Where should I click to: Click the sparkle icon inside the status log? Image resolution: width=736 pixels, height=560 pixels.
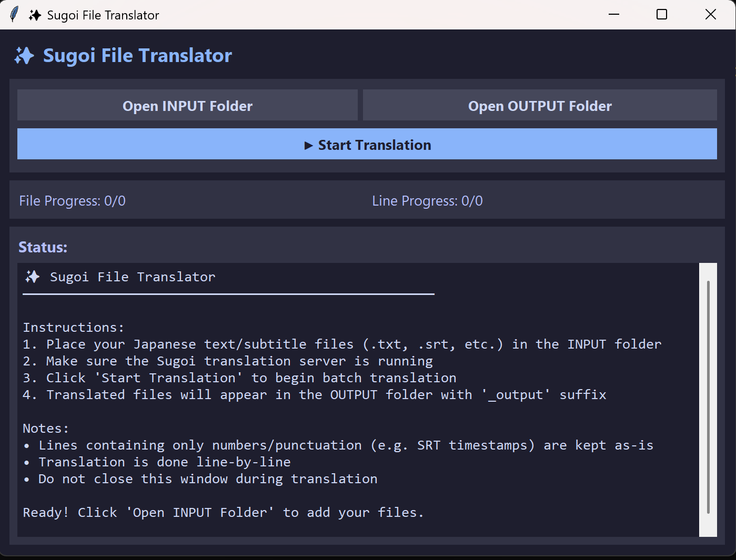[33, 277]
